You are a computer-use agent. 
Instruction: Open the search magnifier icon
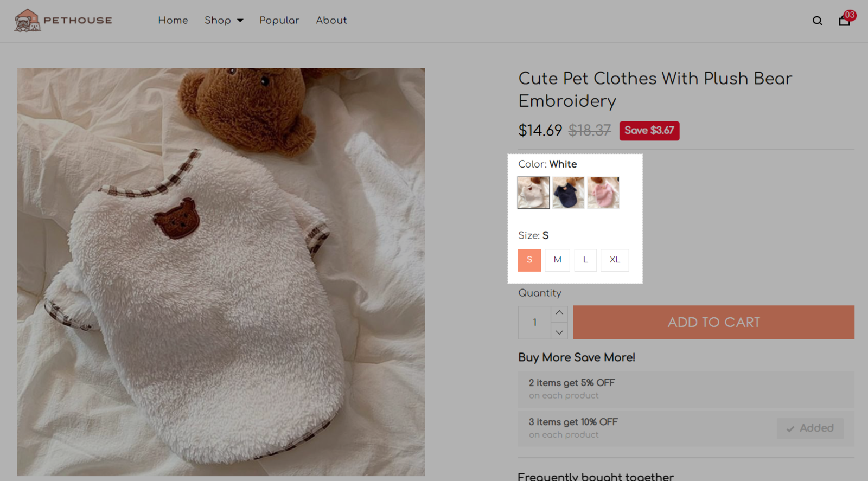click(x=817, y=21)
